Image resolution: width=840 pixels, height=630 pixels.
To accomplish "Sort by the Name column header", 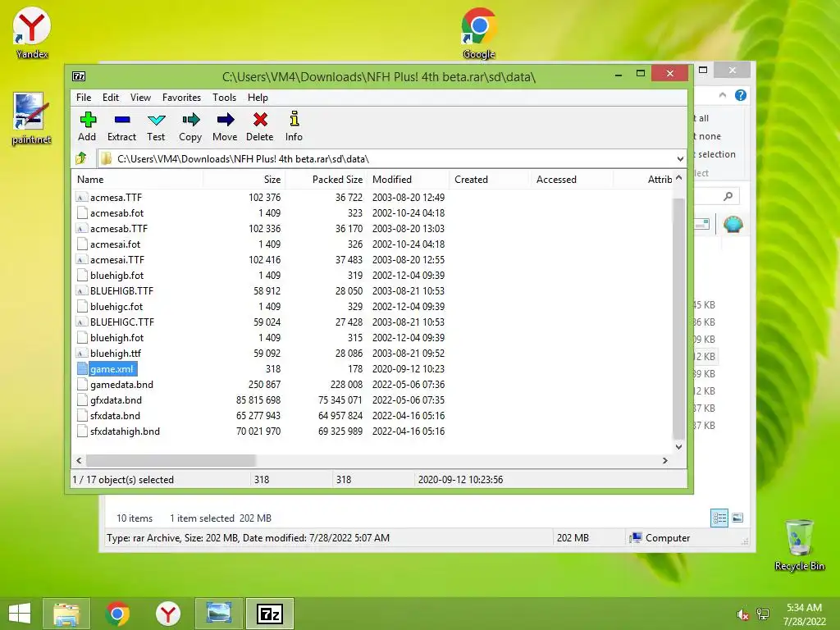I will pos(137,180).
